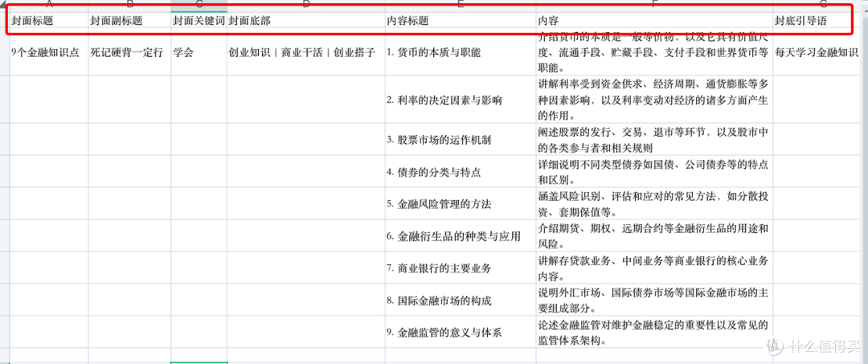Click the cell 4. 债券的分类与特点
Image resolution: width=868 pixels, height=364 pixels.
click(461, 172)
